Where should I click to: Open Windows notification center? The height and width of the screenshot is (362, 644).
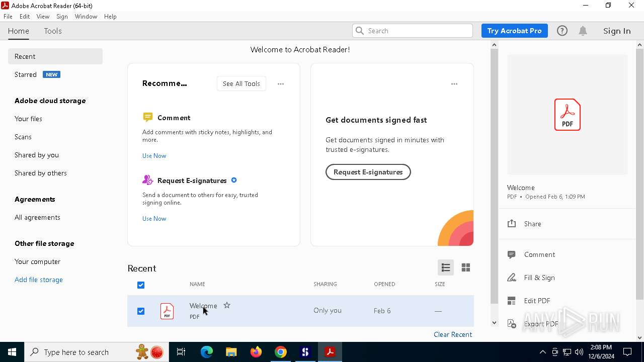point(627,352)
